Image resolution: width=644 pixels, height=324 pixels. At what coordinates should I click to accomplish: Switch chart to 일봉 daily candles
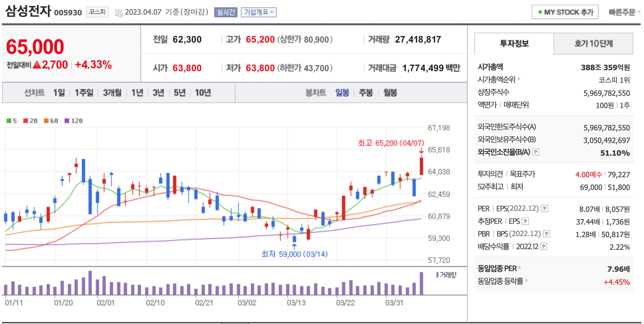[342, 92]
